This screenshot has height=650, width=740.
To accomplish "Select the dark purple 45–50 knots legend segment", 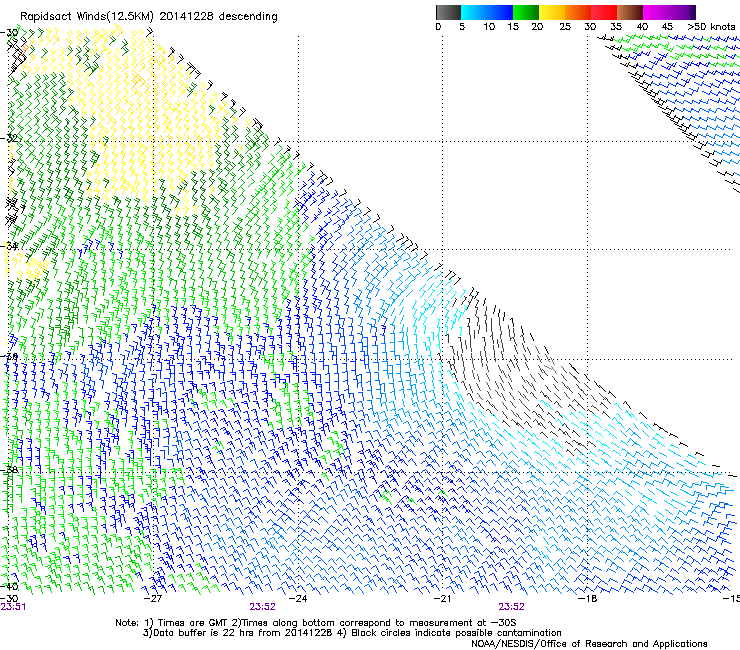I will (682, 12).
